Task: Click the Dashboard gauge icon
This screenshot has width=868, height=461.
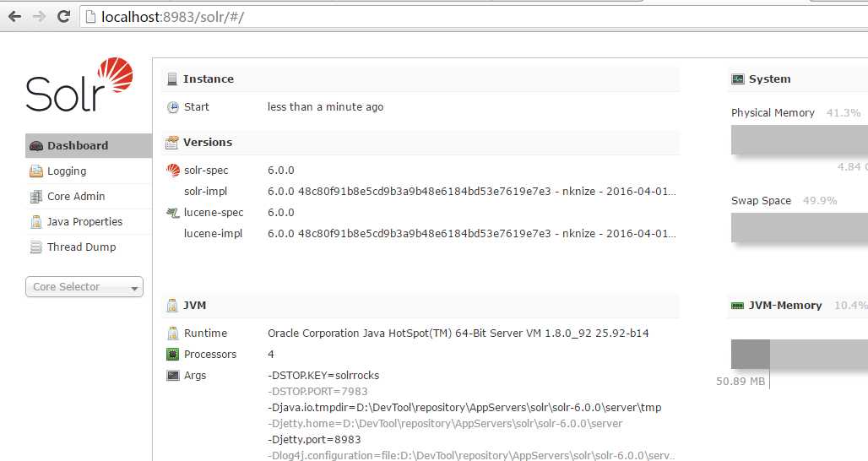Action: [x=36, y=146]
